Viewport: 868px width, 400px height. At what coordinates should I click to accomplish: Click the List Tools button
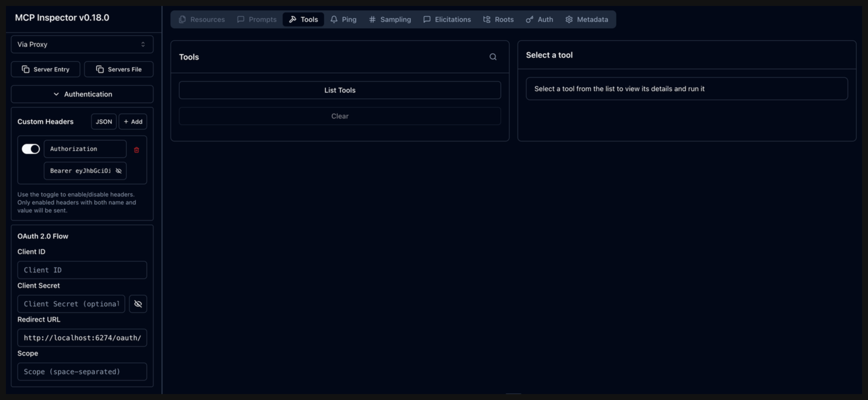pyautogui.click(x=340, y=90)
